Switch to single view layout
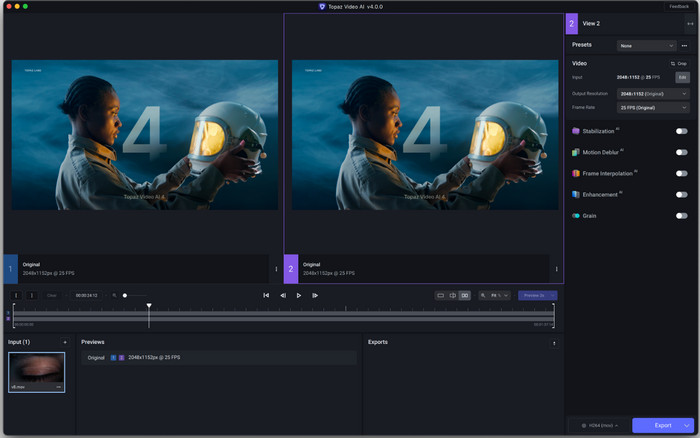Viewport: 700px width, 438px height. 440,295
